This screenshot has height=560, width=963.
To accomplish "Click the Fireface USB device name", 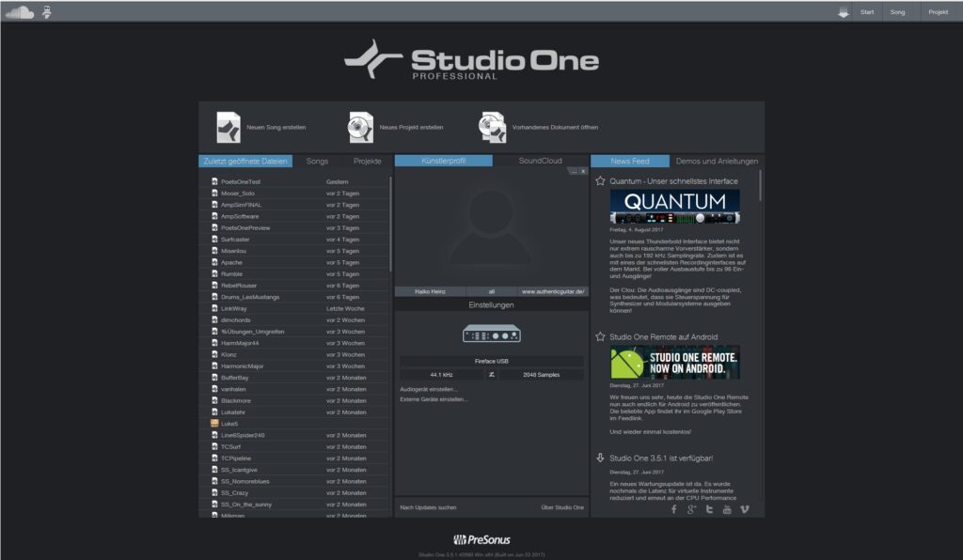I will coord(491,361).
